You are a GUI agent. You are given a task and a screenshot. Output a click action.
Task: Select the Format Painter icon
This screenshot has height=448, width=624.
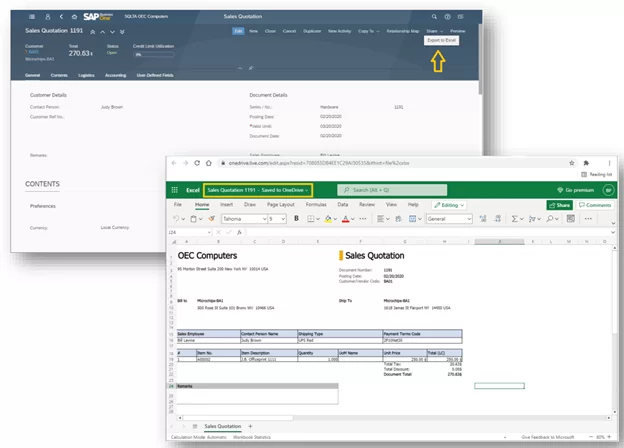(x=212, y=219)
